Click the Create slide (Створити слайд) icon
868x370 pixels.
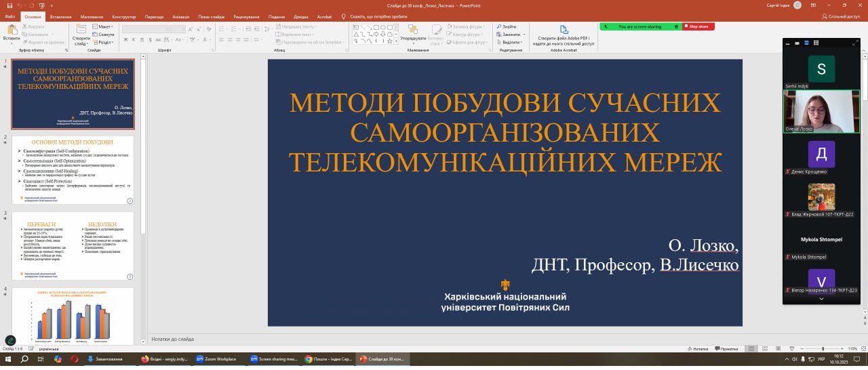point(81,30)
